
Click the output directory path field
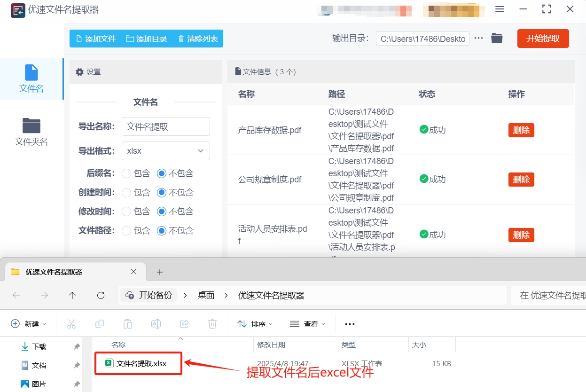(422, 39)
